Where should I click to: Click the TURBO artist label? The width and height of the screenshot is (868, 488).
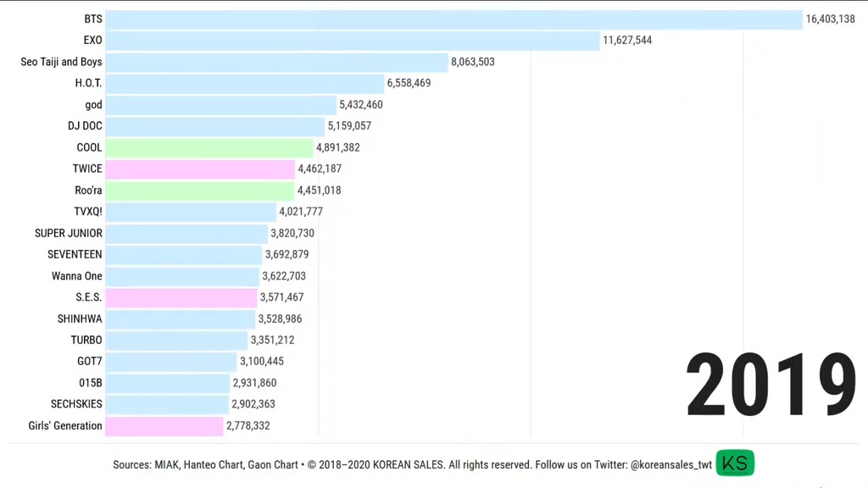pyautogui.click(x=86, y=341)
